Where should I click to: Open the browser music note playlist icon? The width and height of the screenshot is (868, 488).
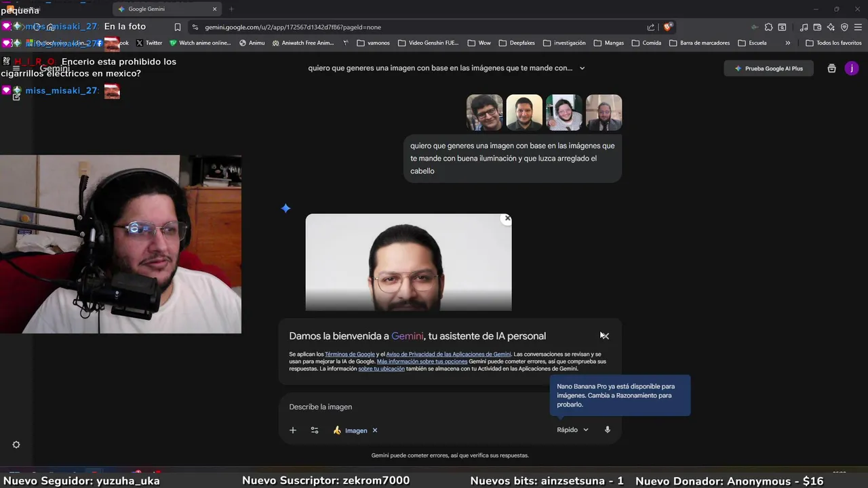(x=804, y=27)
